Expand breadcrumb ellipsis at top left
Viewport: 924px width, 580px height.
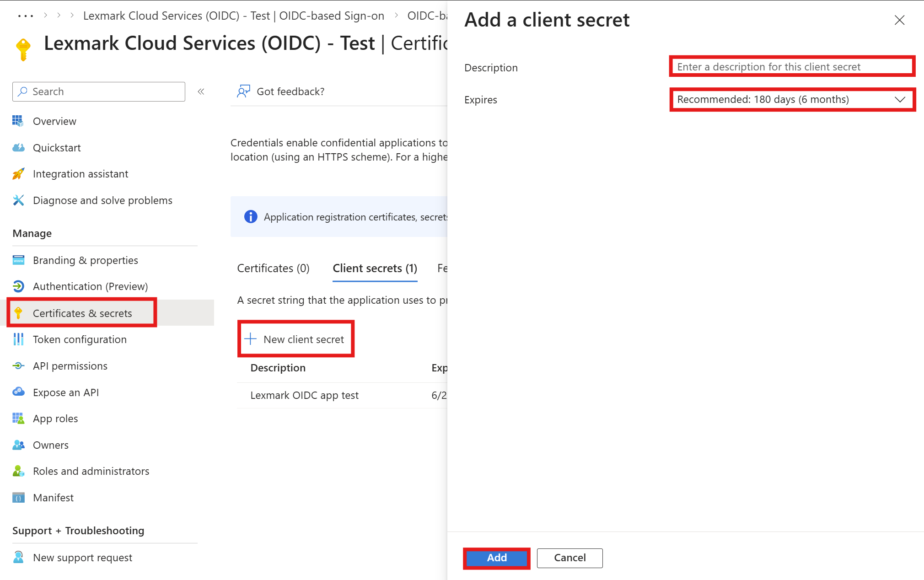(x=26, y=16)
